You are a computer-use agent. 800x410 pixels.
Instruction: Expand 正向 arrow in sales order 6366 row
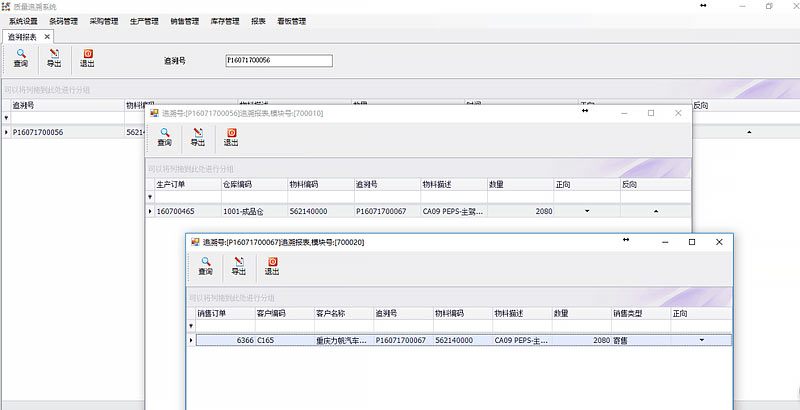point(701,340)
